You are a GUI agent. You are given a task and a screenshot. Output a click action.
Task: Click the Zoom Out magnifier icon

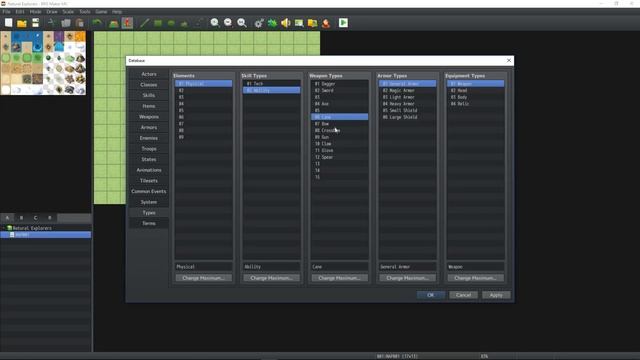click(228, 23)
